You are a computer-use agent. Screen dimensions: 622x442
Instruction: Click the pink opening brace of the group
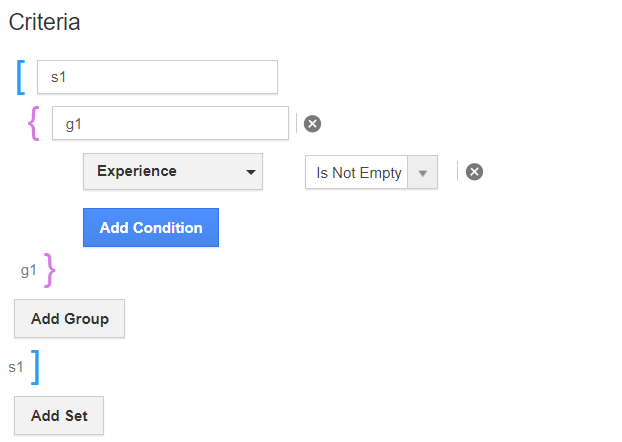pyautogui.click(x=36, y=124)
